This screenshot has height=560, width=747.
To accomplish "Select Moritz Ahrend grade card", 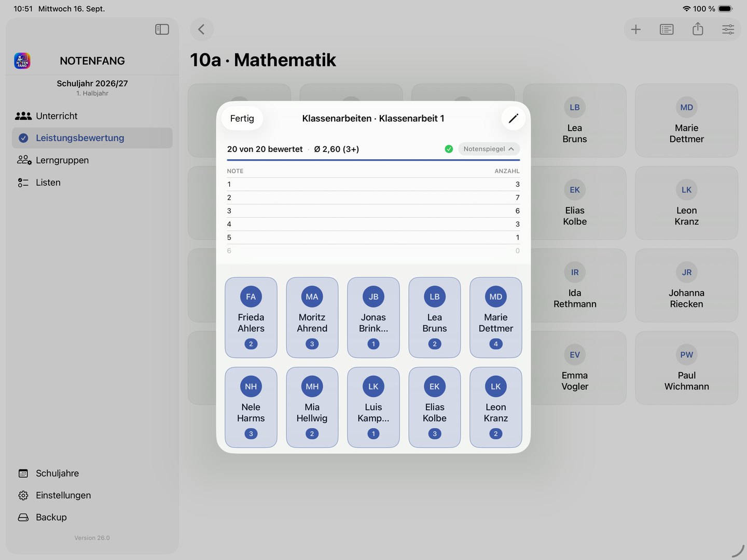I will coord(312,317).
